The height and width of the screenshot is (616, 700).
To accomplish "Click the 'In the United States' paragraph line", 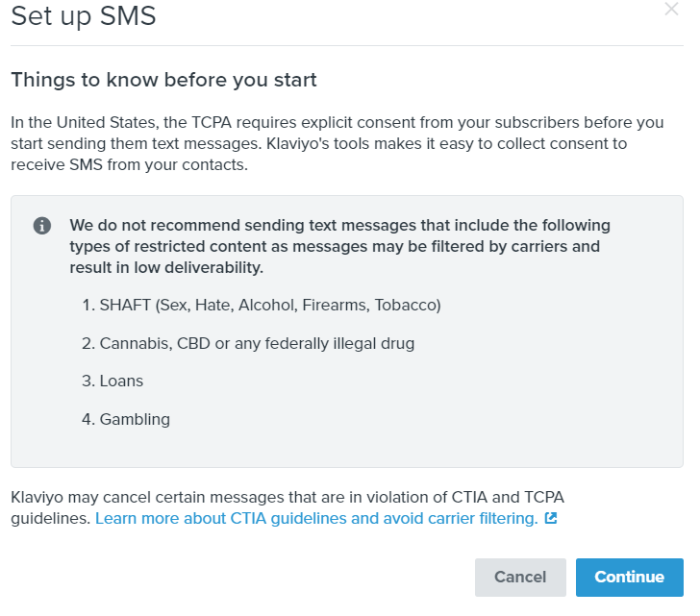I will coord(337,122).
